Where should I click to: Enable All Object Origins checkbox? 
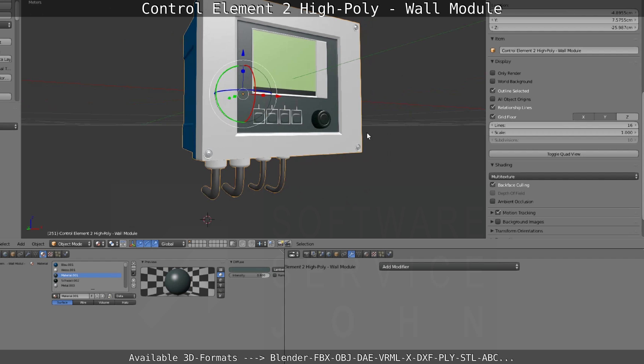493,99
